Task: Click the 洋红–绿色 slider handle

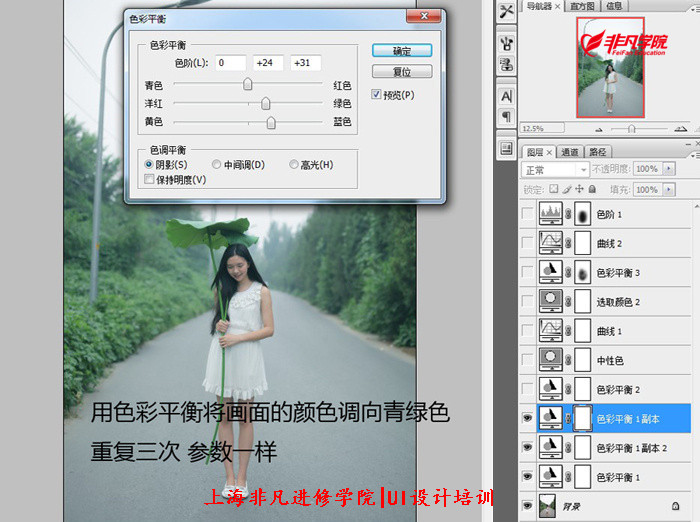Action: 266,103
